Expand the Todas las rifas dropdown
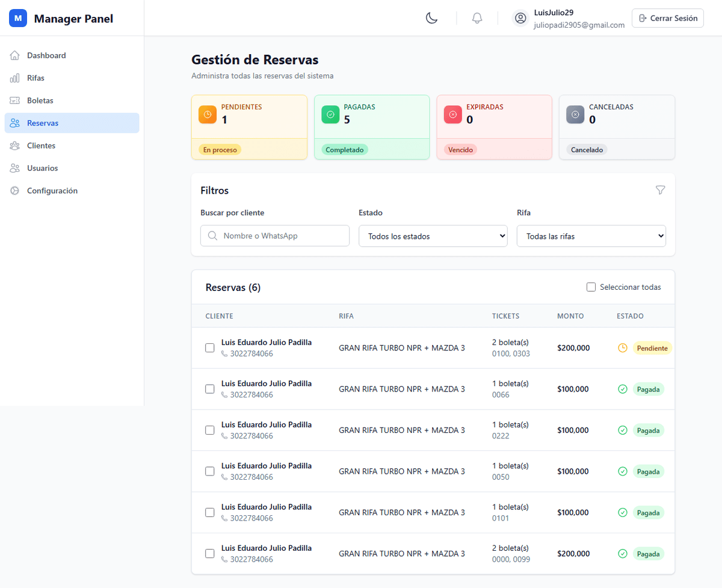This screenshot has width=722, height=588. (591, 236)
